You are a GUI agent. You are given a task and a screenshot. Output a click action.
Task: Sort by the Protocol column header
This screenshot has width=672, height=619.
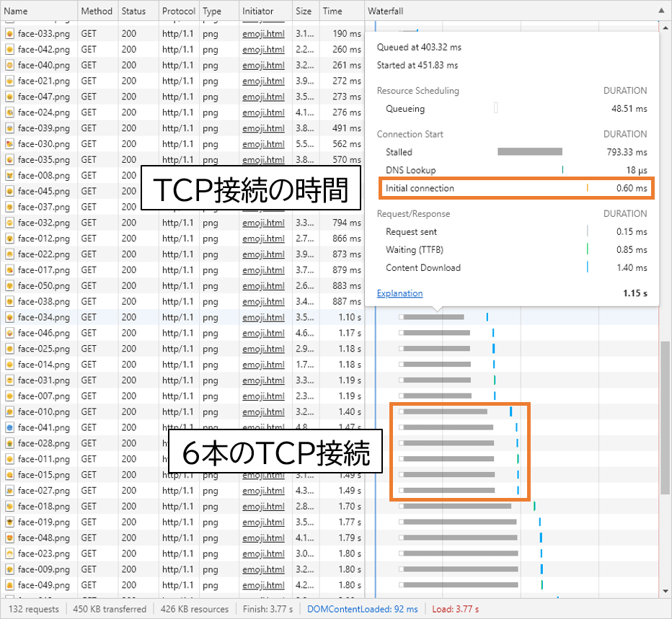tap(179, 11)
